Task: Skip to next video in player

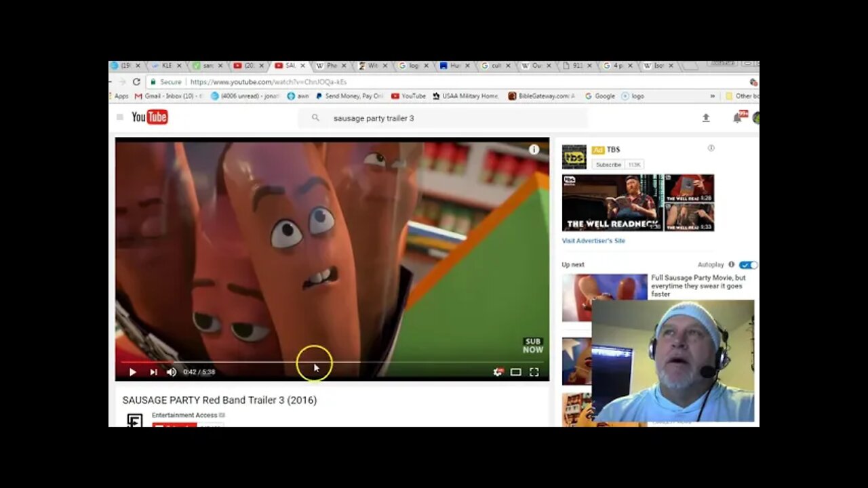Action: click(153, 372)
